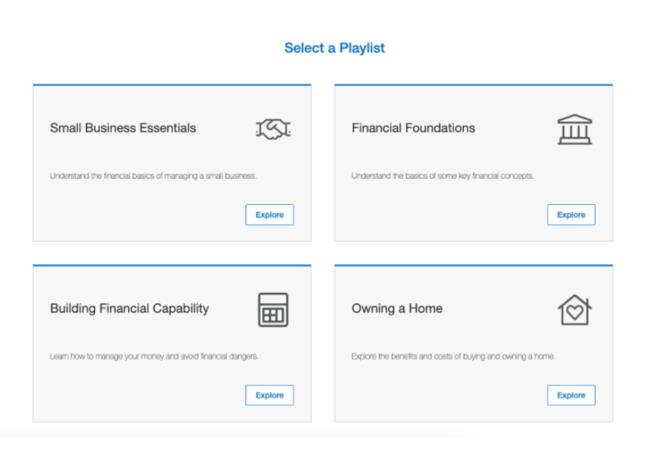Open Explore for Building Financial Capability

click(x=269, y=395)
